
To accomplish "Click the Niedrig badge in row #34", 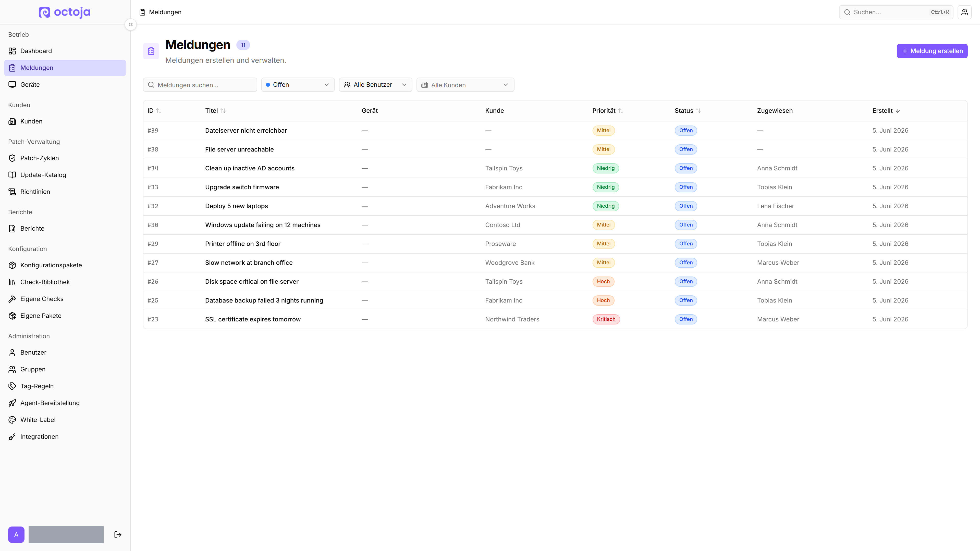I will tap(605, 168).
